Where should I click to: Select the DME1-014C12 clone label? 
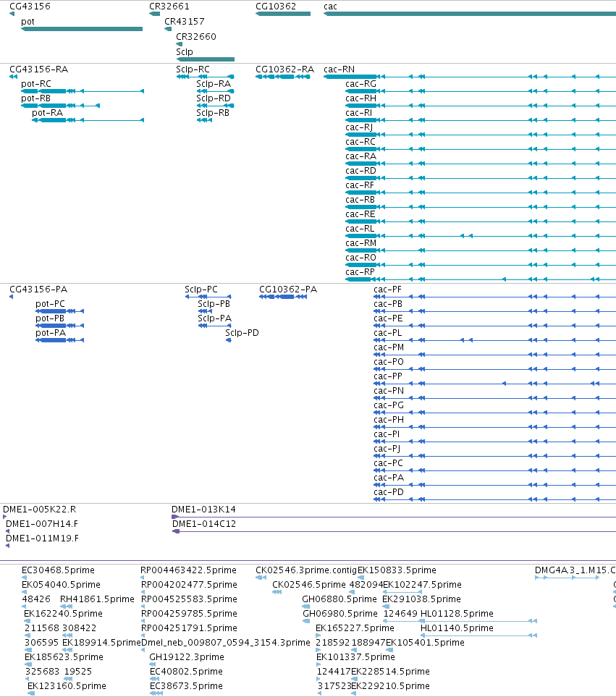pos(204,524)
